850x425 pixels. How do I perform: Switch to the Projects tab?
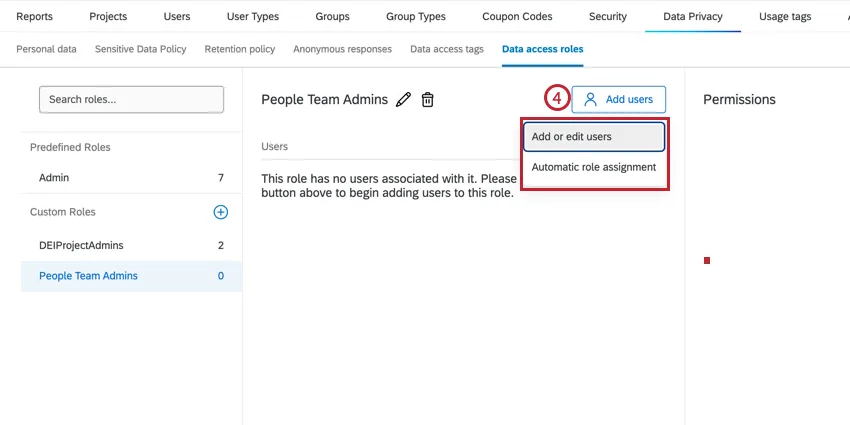[108, 17]
